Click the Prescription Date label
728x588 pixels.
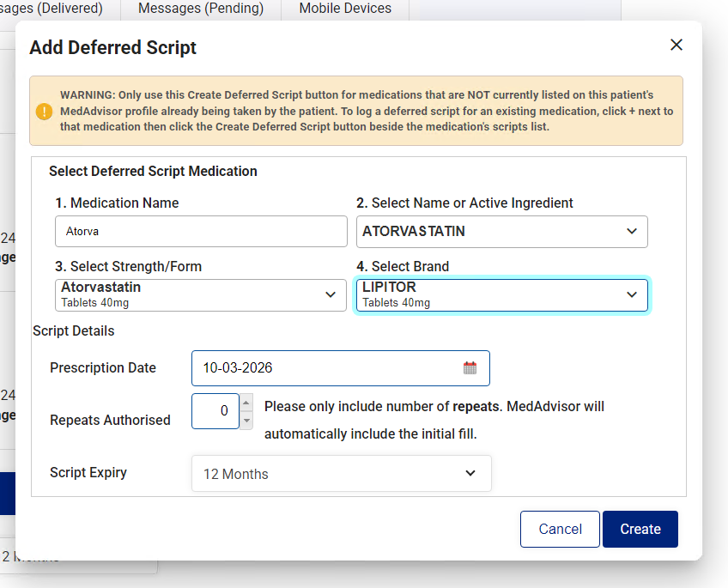(103, 367)
